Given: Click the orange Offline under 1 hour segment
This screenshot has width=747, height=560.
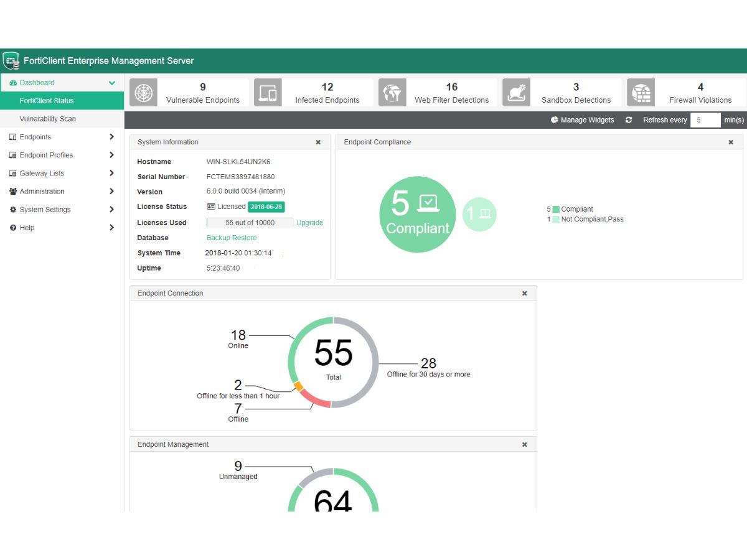Looking at the screenshot, I should pos(298,386).
